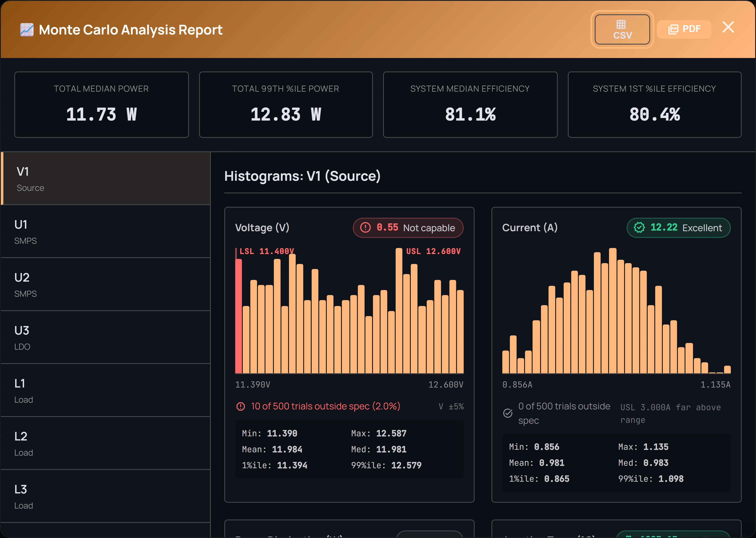Click the current Mean value 0.981
This screenshot has height=538, width=756.
click(x=551, y=463)
